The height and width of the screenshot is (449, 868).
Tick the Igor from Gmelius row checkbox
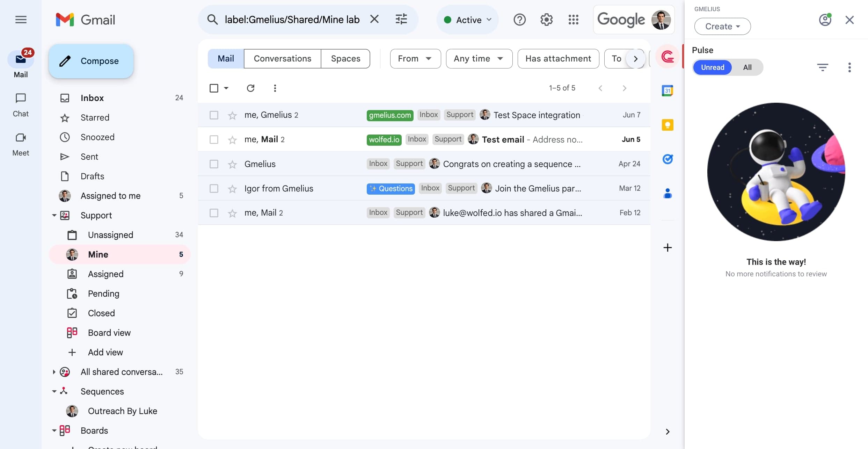214,188
